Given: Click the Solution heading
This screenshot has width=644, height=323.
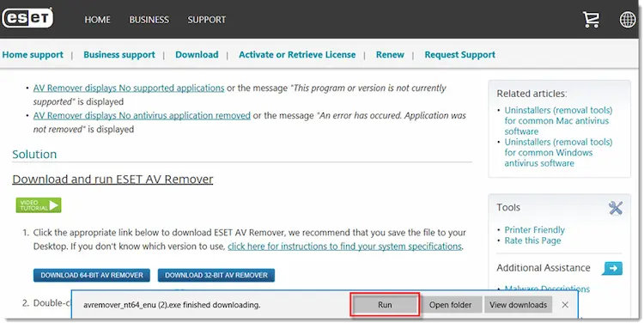Looking at the screenshot, I should (34, 154).
